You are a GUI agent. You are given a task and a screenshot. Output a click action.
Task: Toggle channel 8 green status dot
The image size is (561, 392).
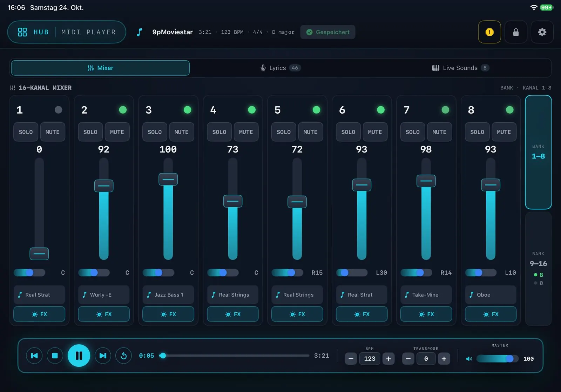[510, 110]
